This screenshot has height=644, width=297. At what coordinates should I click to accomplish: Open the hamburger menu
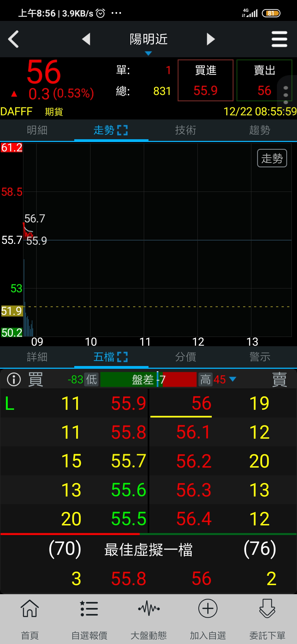click(279, 39)
